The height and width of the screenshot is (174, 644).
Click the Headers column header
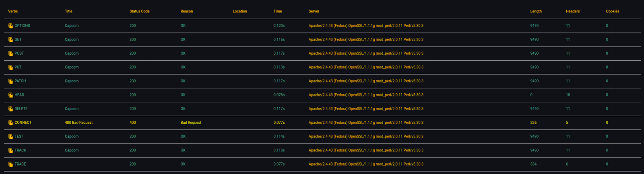(x=573, y=11)
